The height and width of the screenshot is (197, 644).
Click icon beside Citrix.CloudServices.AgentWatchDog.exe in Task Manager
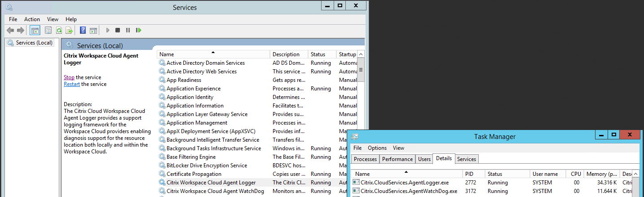pos(356,191)
